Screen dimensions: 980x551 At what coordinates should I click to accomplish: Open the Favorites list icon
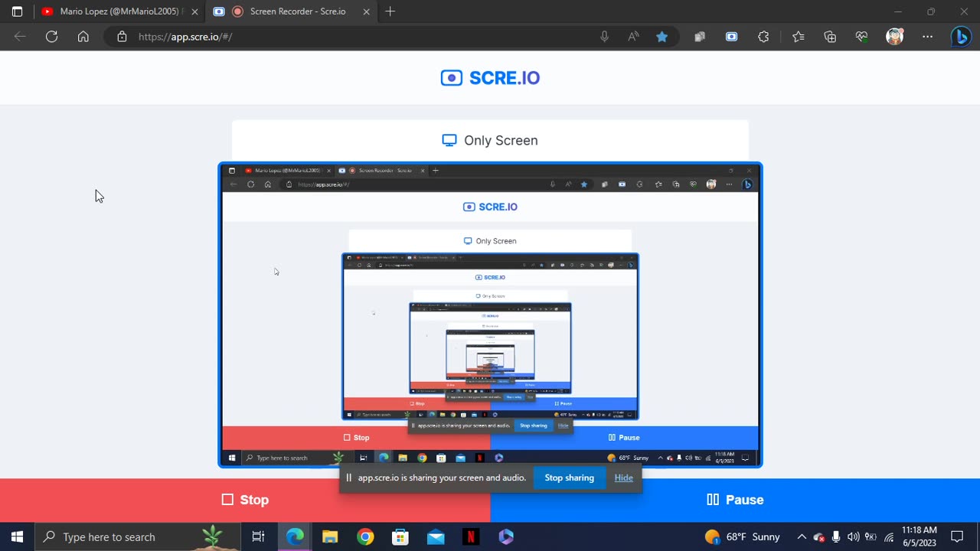[x=799, y=36]
